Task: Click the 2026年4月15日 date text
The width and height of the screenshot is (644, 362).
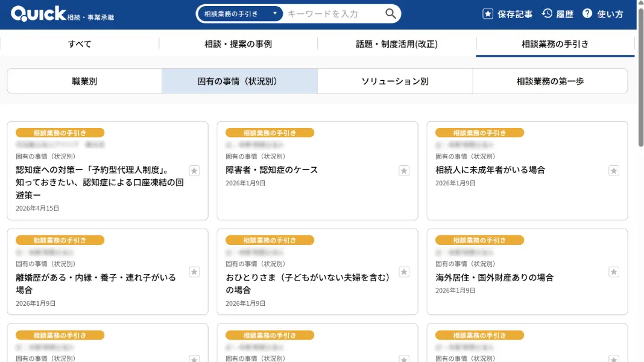Action: point(37,208)
